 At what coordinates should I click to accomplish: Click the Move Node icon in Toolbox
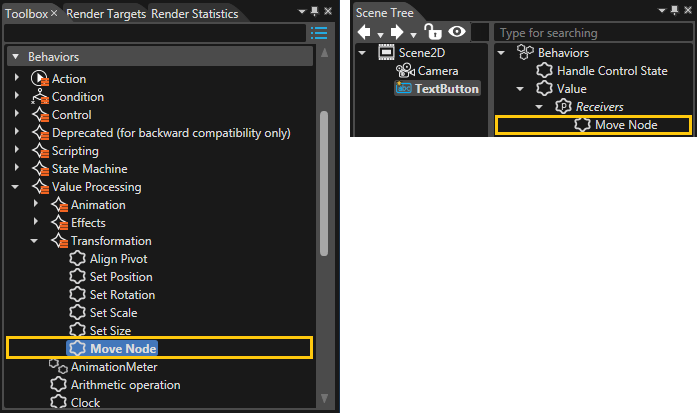tap(77, 349)
